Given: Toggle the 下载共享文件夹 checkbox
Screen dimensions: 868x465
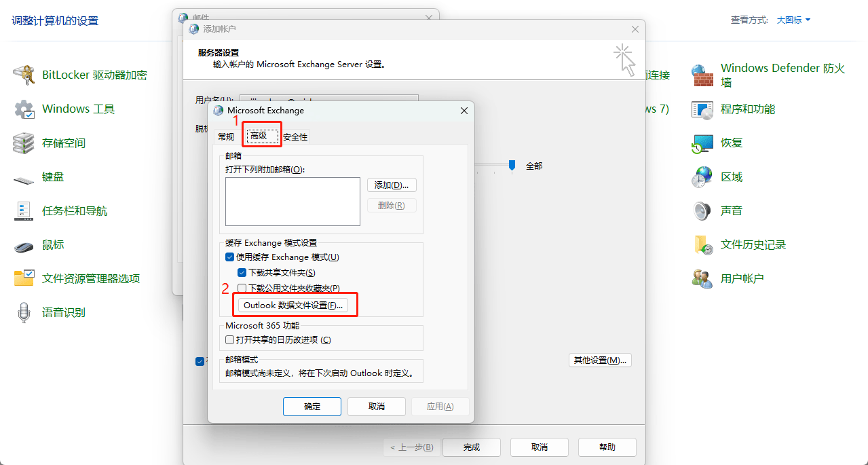Looking at the screenshot, I should 242,272.
